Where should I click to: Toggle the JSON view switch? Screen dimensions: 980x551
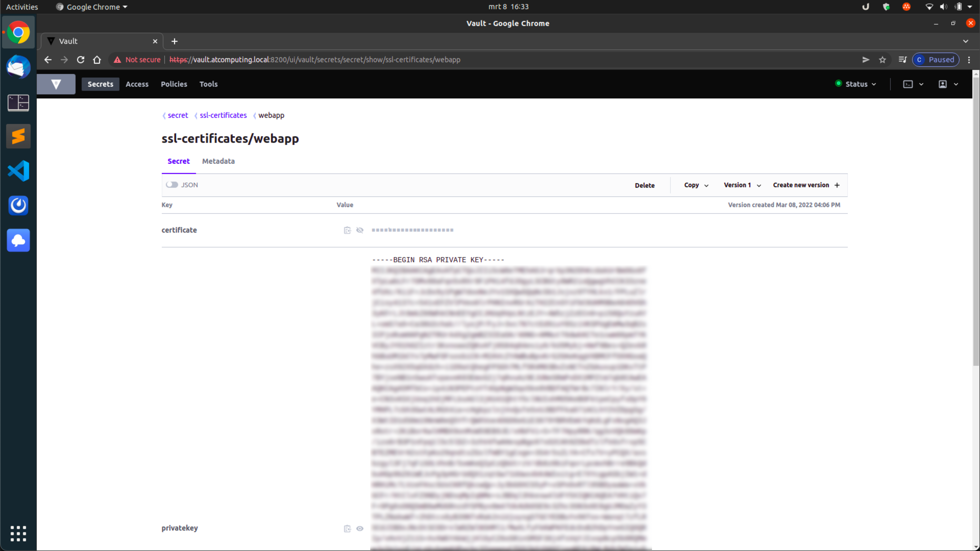(x=172, y=185)
